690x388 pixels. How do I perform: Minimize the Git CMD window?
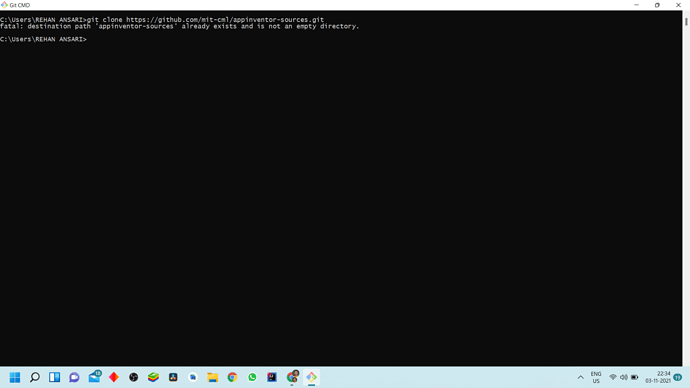coord(636,5)
